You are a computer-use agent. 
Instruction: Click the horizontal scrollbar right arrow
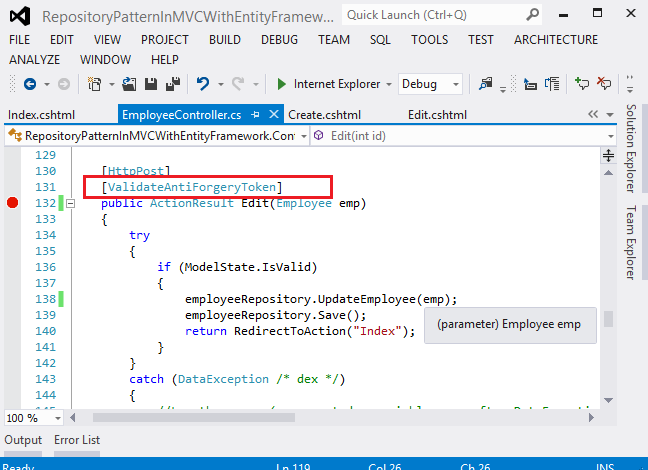591,418
